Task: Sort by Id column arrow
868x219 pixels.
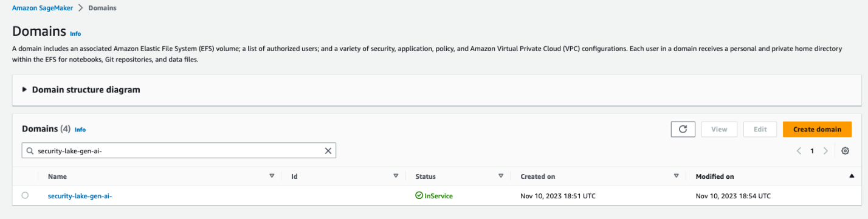Action: pyautogui.click(x=396, y=176)
